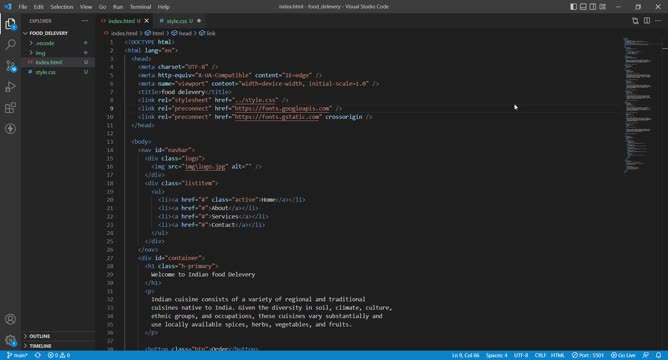
Task: Open the Accounts icon in activity bar
Action: [10, 319]
